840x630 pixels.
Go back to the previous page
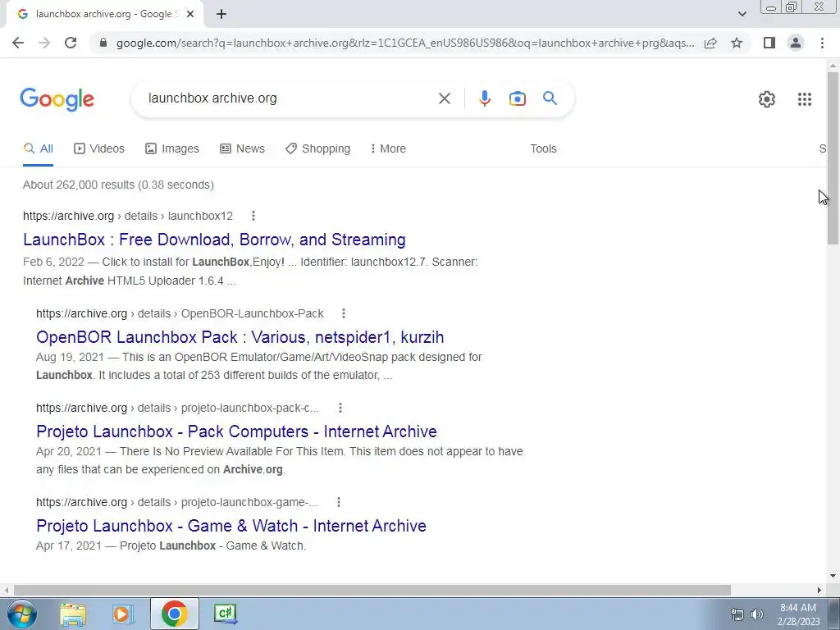[x=18, y=43]
